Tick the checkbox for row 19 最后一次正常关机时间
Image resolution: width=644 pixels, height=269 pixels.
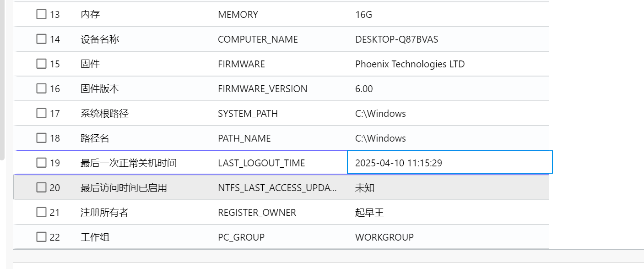pyautogui.click(x=42, y=163)
